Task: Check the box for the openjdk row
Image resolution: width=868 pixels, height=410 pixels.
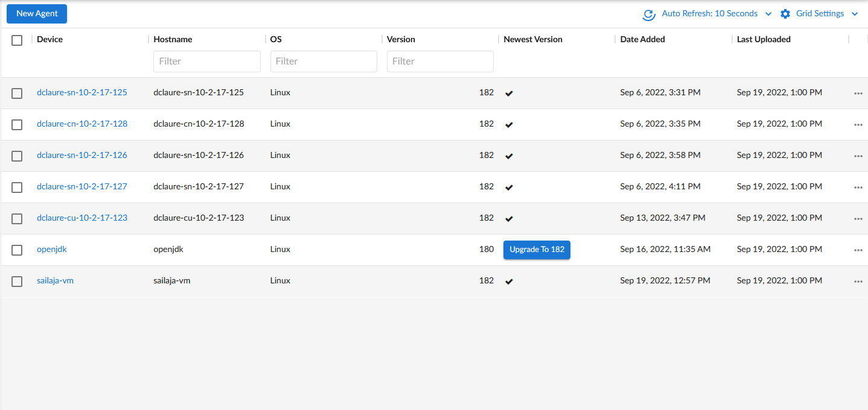Action: 17,250
